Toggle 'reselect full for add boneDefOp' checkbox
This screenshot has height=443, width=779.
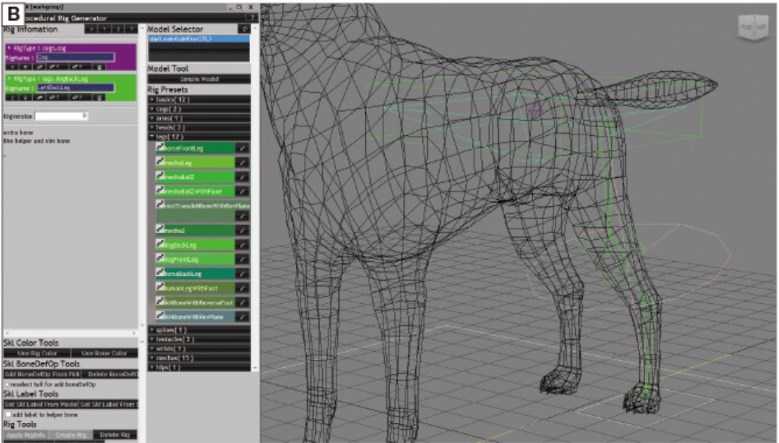tap(7, 384)
